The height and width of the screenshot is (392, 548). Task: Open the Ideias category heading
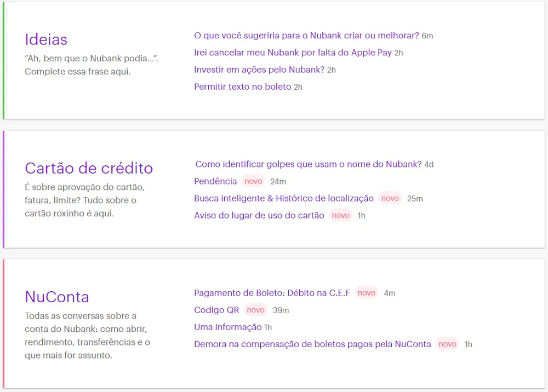(46, 39)
